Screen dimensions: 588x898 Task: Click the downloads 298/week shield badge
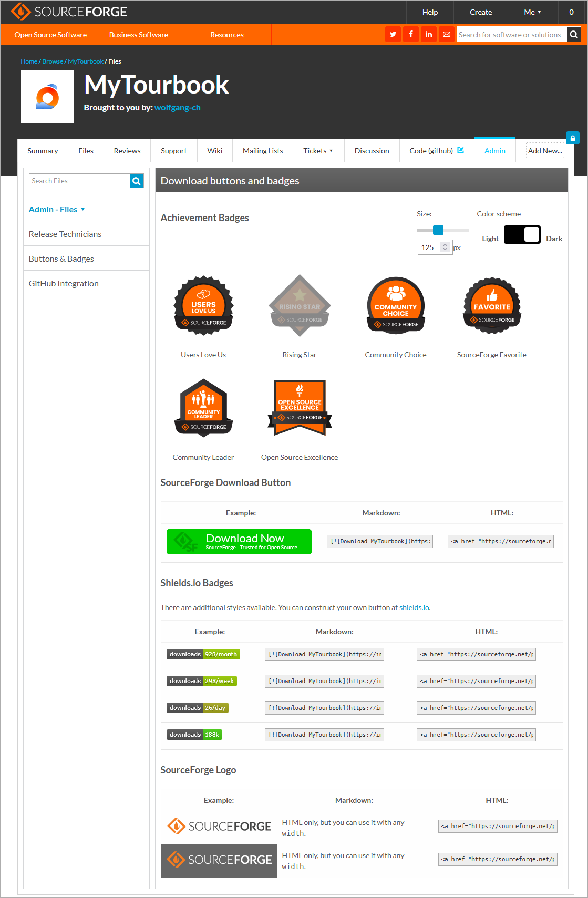pos(202,681)
